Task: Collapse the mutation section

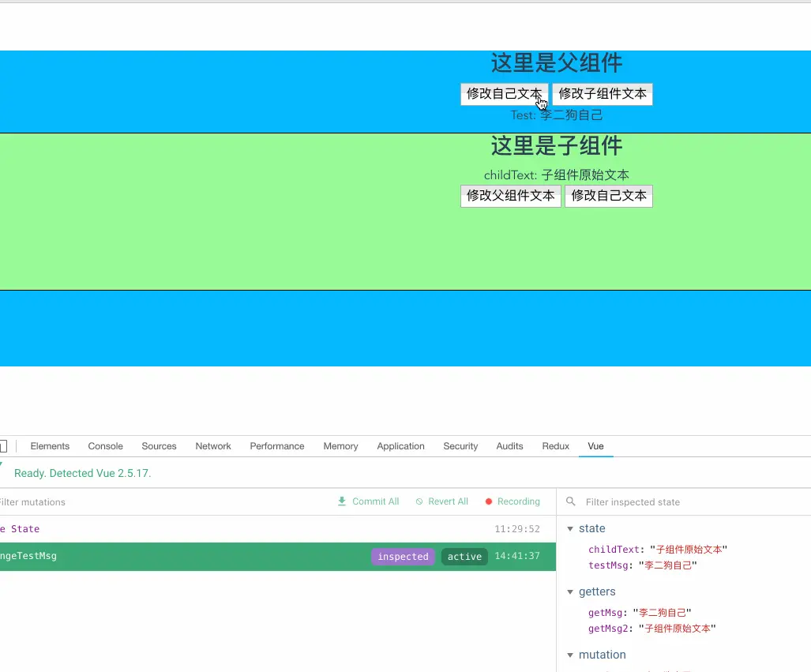Action: tap(570, 655)
